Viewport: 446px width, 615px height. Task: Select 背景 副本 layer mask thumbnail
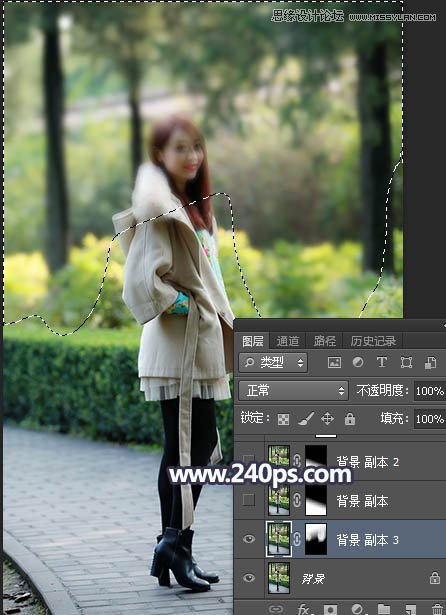316,500
